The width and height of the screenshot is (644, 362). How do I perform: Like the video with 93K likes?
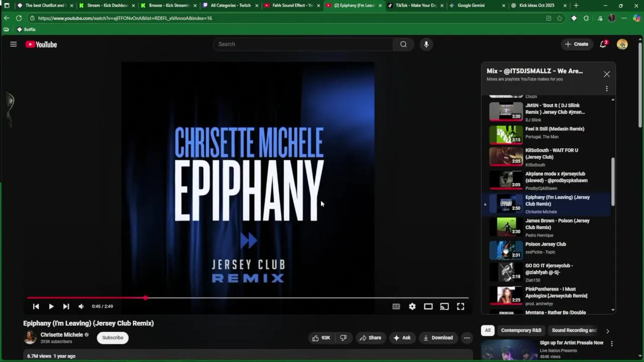321,338
